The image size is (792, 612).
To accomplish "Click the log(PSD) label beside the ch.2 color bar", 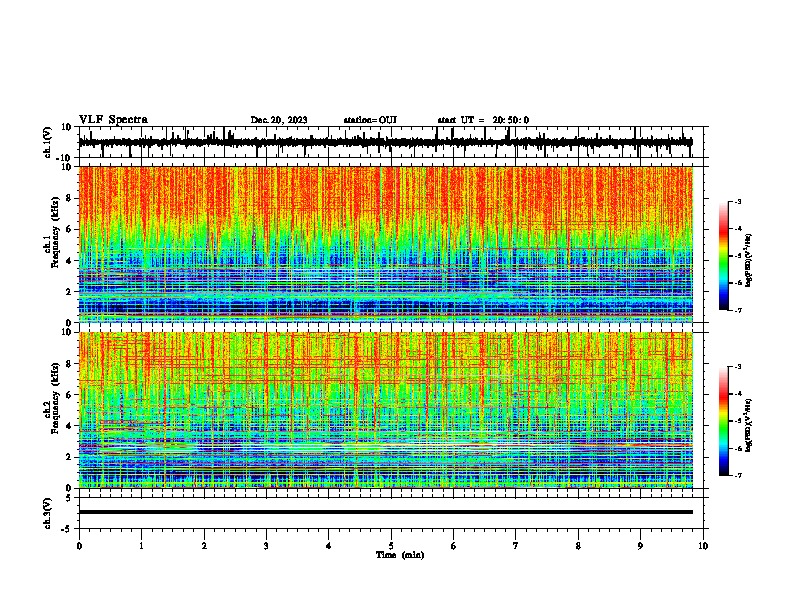I will [x=748, y=426].
